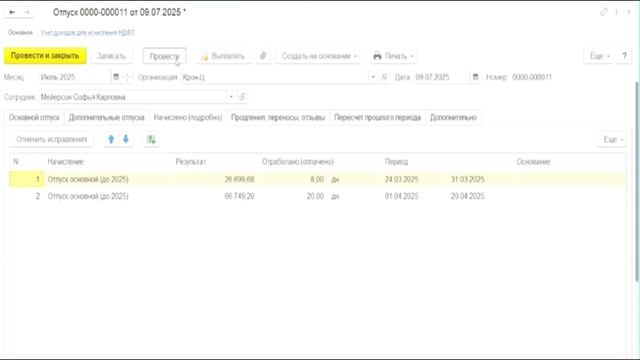Click Провести и закрыть button
The image size is (640, 360).
coord(45,56)
